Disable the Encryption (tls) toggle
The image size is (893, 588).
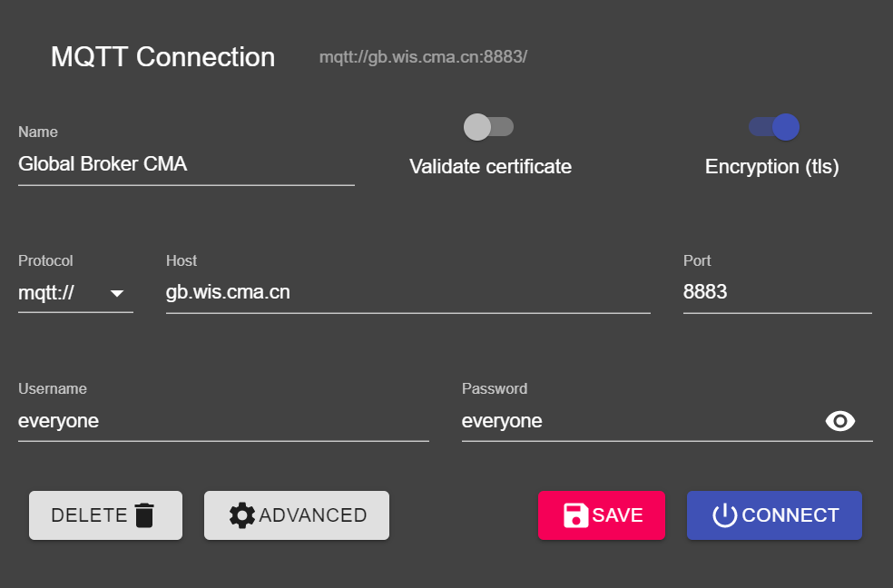[x=773, y=127]
